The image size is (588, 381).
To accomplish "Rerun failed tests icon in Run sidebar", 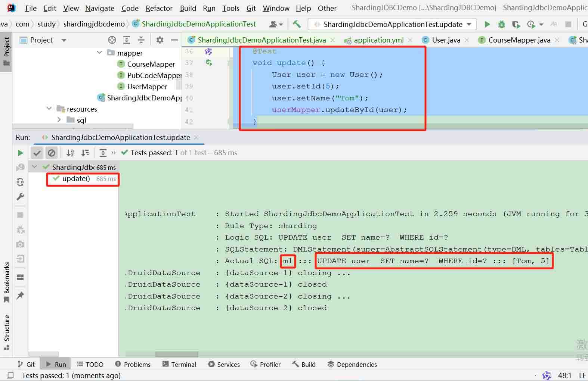I will click(x=20, y=168).
